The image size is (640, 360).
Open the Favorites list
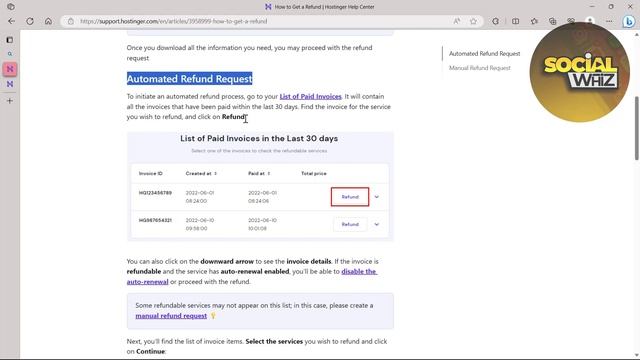[534, 21]
